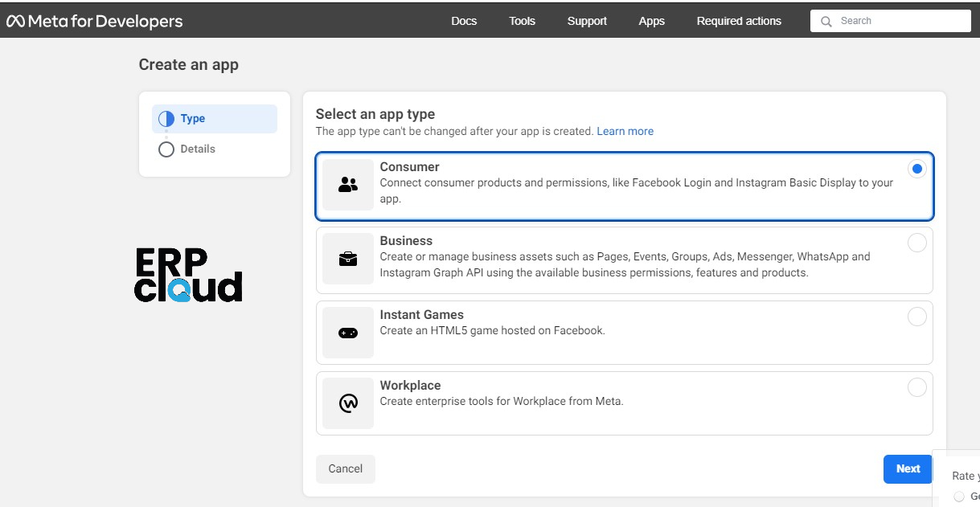Viewport: 980px width, 507px height.
Task: Open the Apps menu
Action: (x=651, y=21)
